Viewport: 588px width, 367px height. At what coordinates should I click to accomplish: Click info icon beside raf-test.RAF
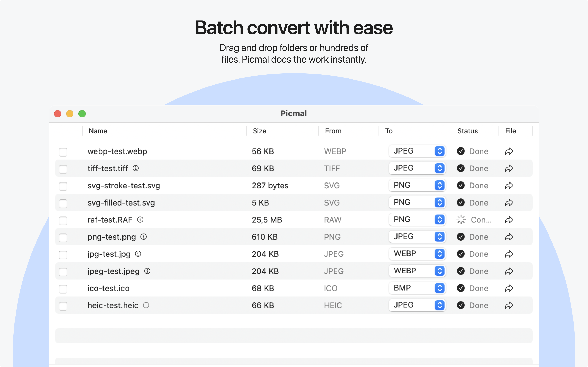[140, 219]
